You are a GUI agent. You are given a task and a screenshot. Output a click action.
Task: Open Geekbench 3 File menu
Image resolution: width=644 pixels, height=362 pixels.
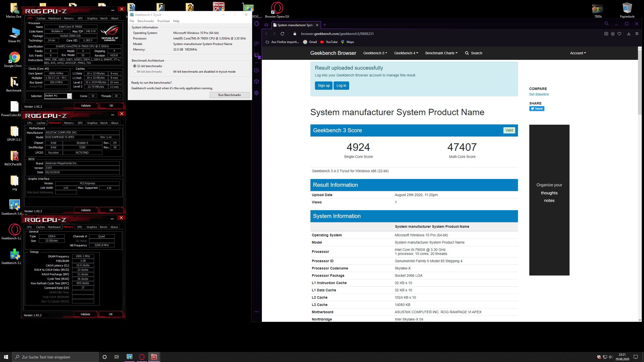[x=132, y=21]
